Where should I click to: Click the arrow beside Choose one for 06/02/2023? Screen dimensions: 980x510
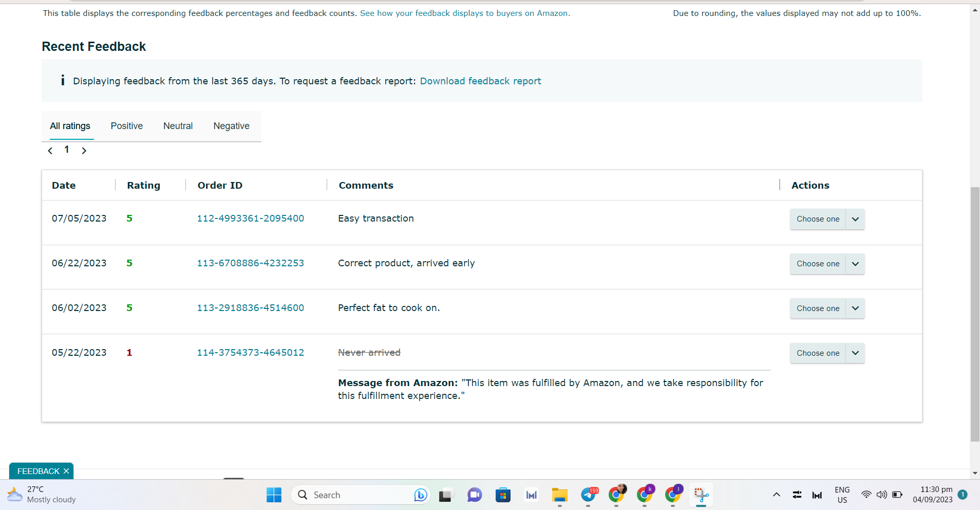click(x=855, y=308)
